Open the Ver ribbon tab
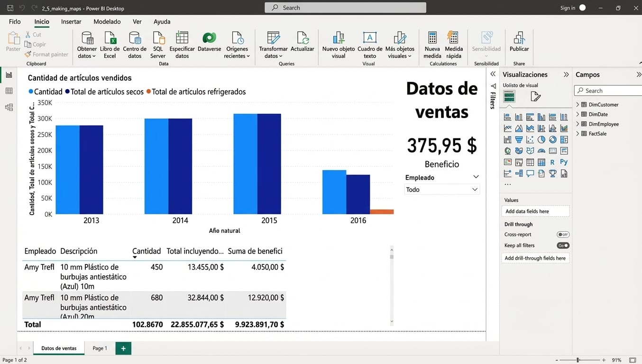 137,22
